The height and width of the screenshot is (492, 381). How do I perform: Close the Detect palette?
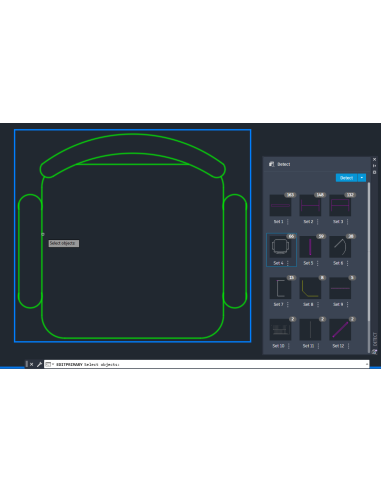(374, 160)
